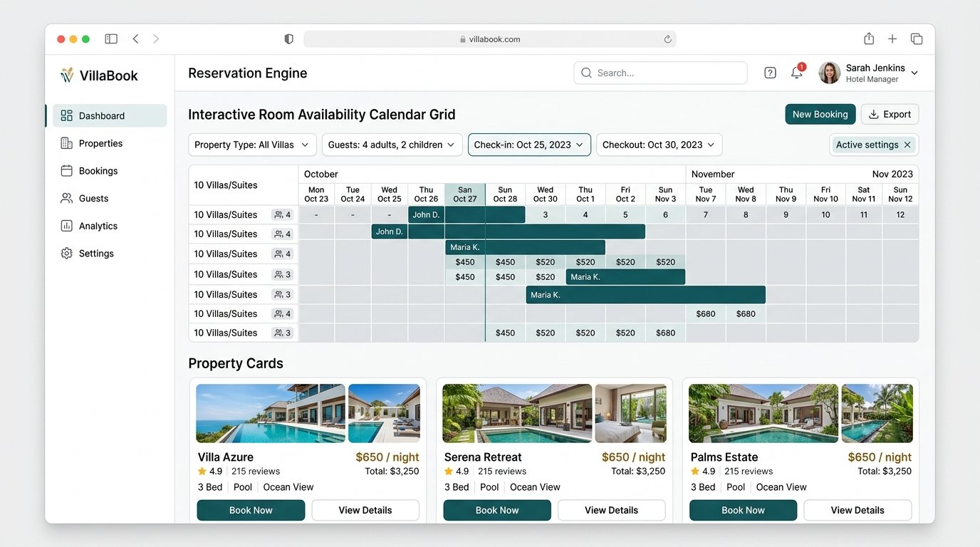Open the Serena Retreat bedroom photo
980x547 pixels.
pyautogui.click(x=631, y=414)
